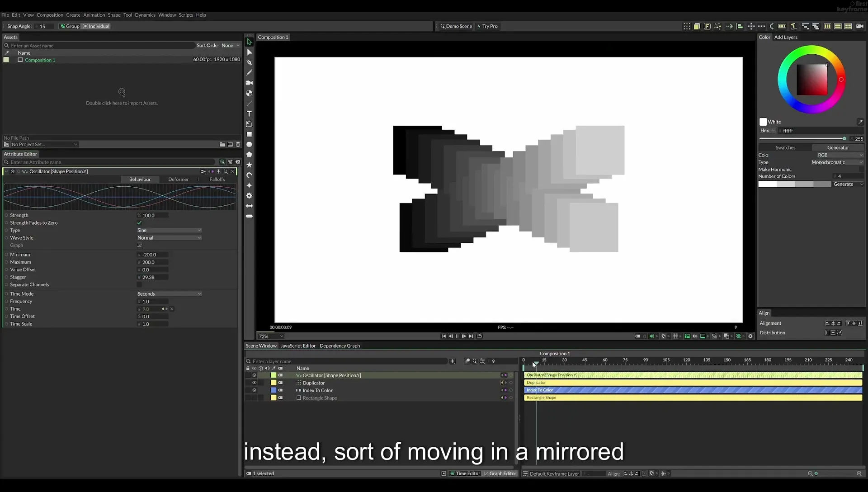Enable the Separate Channels checkbox
The height and width of the screenshot is (492, 868).
(x=139, y=285)
